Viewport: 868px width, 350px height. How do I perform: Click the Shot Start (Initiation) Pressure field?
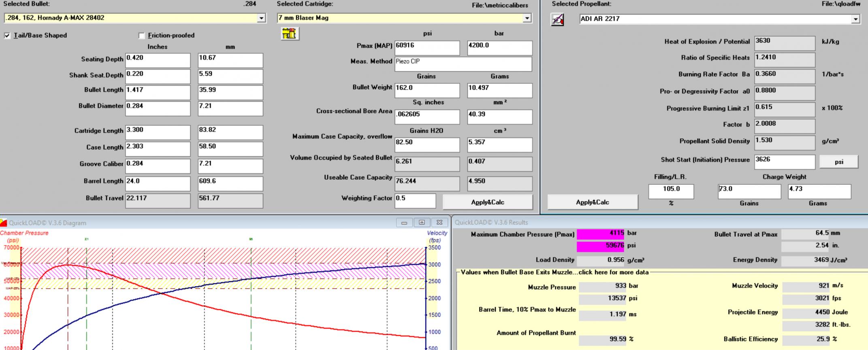(785, 162)
